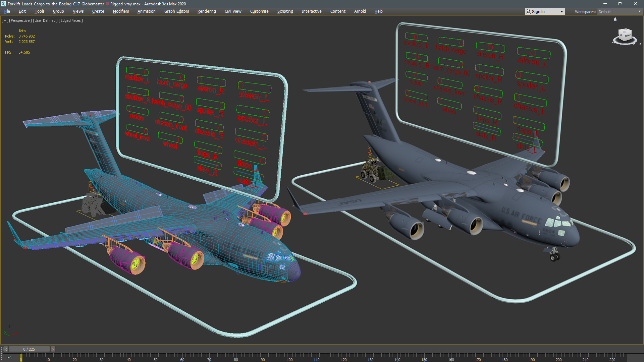This screenshot has height=362, width=644.
Task: Select chassis_front slider on the right shaded board
Action: [x=450, y=82]
